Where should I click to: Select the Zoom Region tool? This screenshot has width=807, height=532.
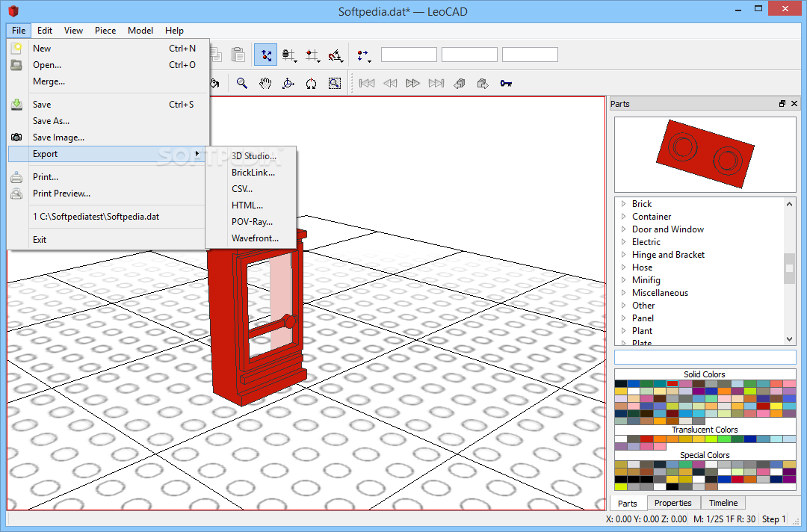pos(335,84)
